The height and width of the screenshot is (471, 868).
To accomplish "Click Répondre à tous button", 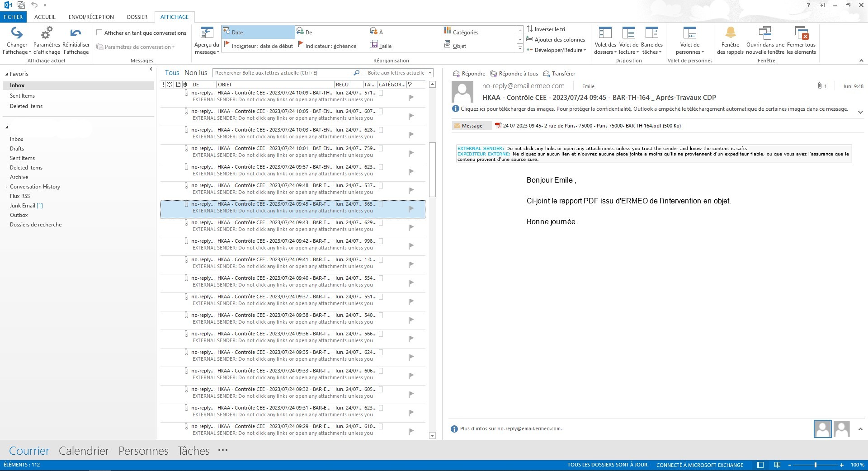I will point(514,74).
